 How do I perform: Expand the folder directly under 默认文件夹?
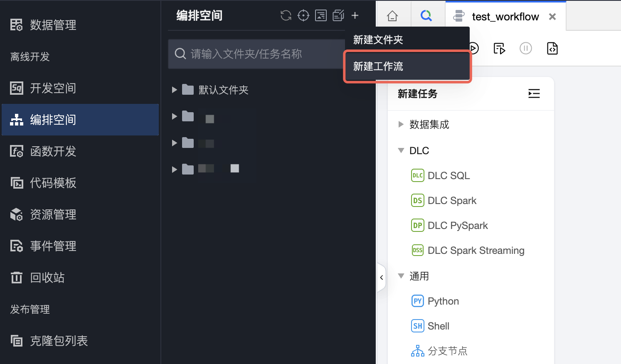(175, 116)
